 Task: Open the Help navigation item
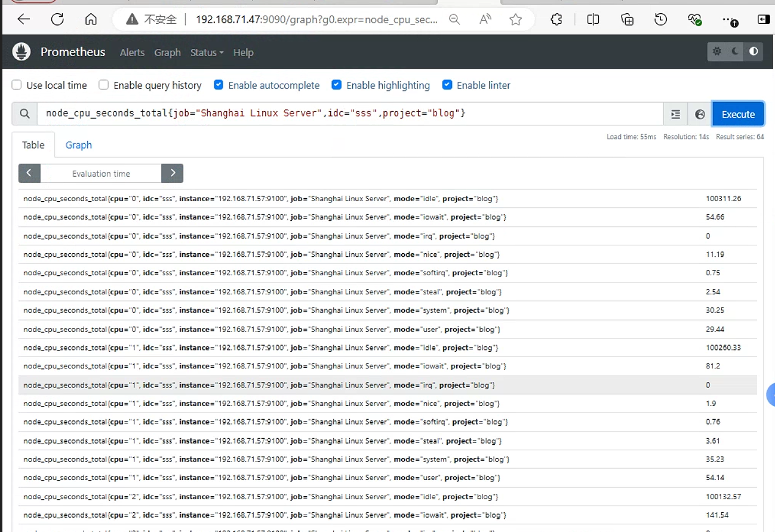[243, 53]
